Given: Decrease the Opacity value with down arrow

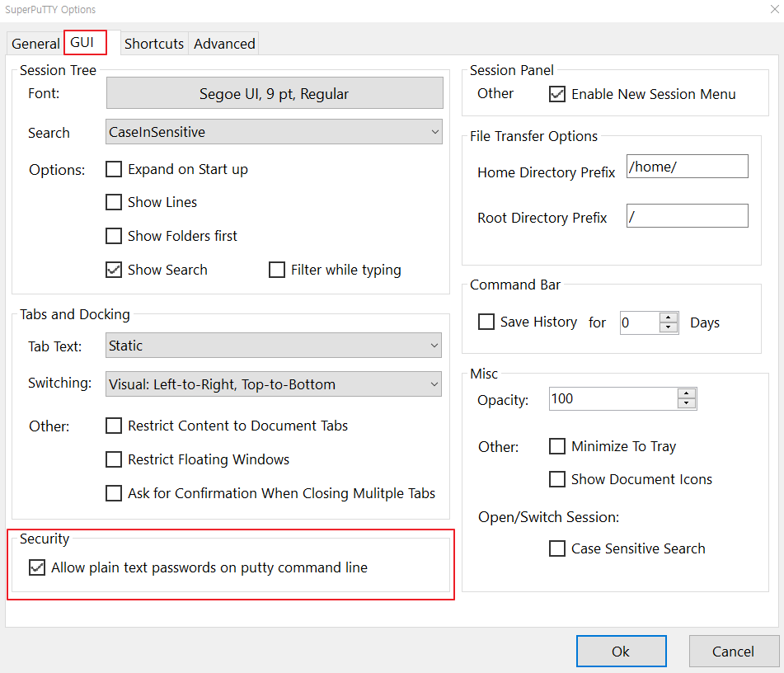Looking at the screenshot, I should pyautogui.click(x=687, y=404).
